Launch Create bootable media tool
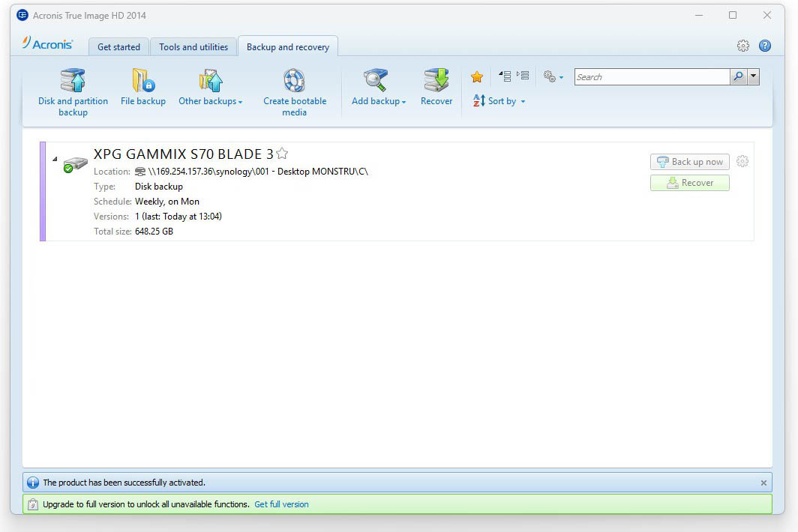Screen dimensions: 798x532 click(295, 93)
